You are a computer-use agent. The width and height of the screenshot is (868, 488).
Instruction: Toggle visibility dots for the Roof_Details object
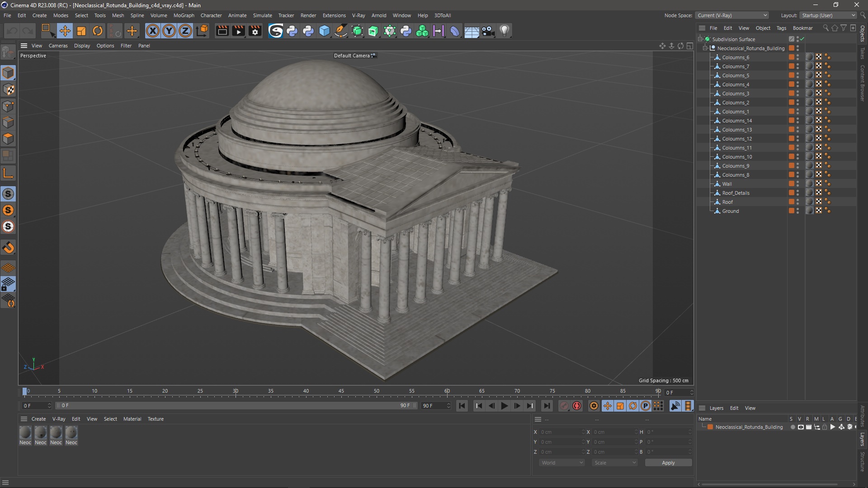pos(797,193)
